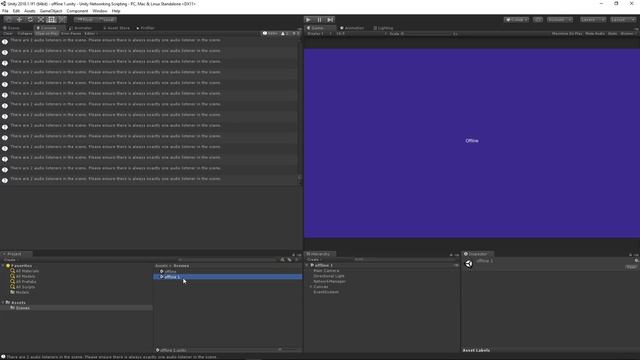Toggle Mute Audio in Game view
The image size is (640, 360).
[595, 33]
